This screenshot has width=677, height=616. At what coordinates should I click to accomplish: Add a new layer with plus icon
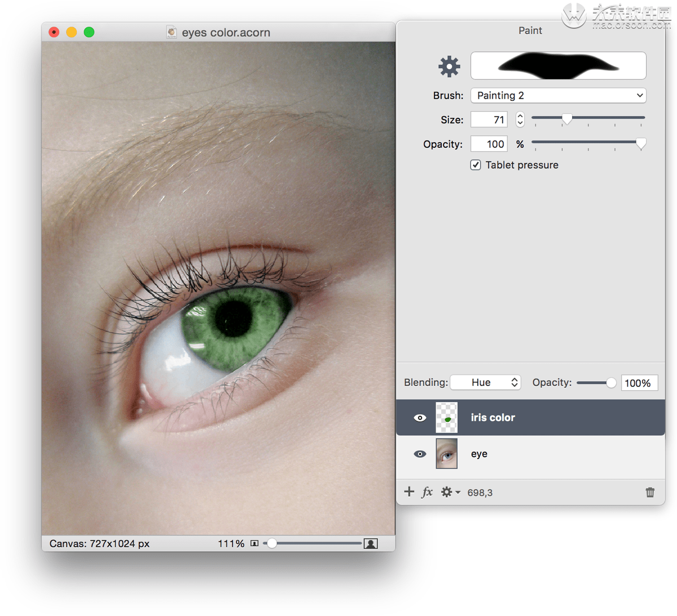[409, 492]
